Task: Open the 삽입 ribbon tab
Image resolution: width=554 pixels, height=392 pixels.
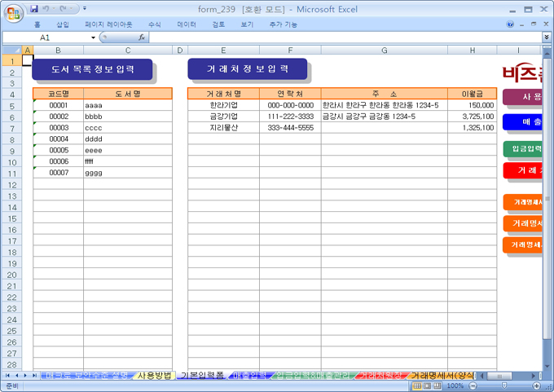Action: 63,24
